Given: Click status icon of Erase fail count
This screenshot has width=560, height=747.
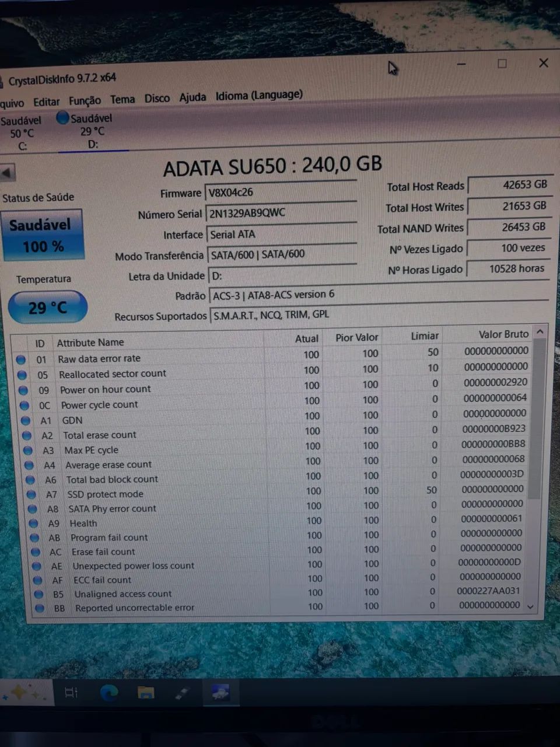Looking at the screenshot, I should [36, 551].
